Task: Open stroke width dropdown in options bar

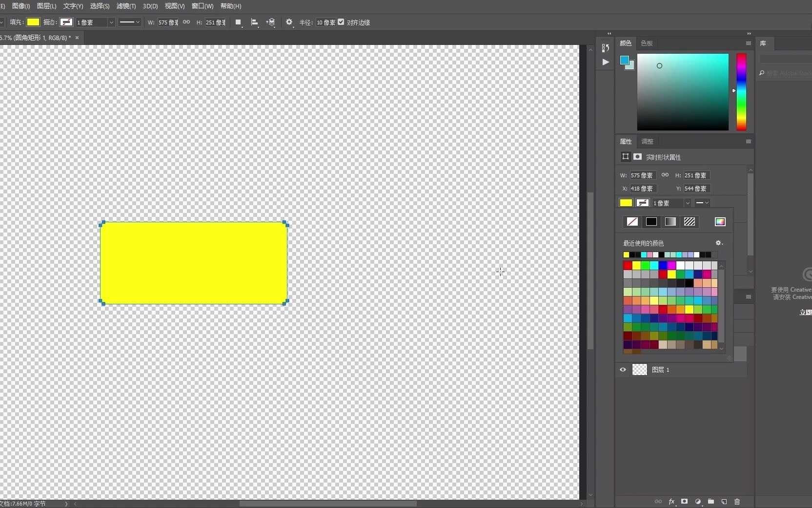Action: pyautogui.click(x=111, y=22)
